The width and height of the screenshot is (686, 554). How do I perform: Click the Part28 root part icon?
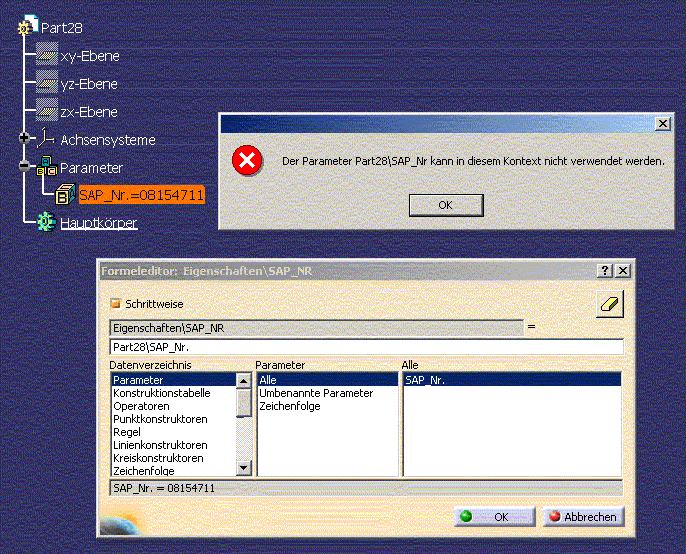pos(28,25)
